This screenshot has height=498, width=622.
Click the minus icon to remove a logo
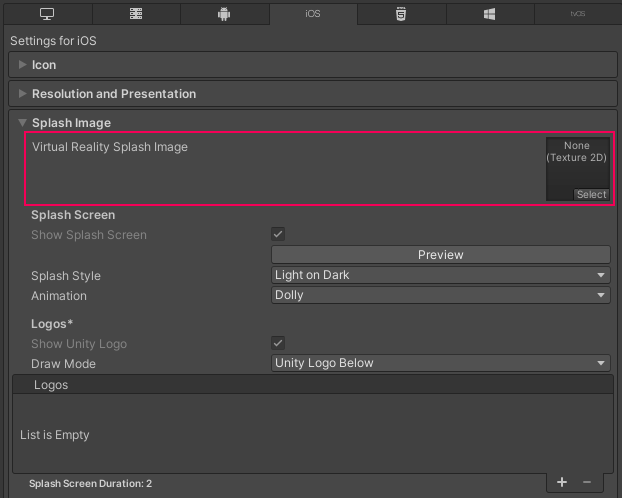(x=587, y=482)
